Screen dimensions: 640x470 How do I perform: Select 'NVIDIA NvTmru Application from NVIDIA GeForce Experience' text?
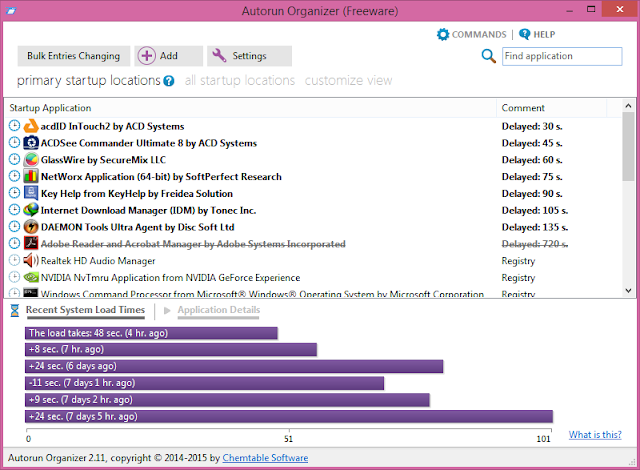pos(170,278)
